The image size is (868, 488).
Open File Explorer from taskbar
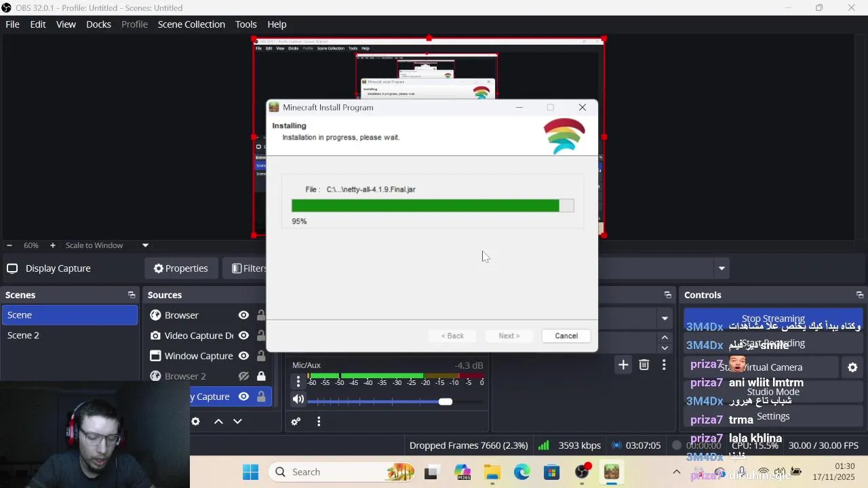492,472
